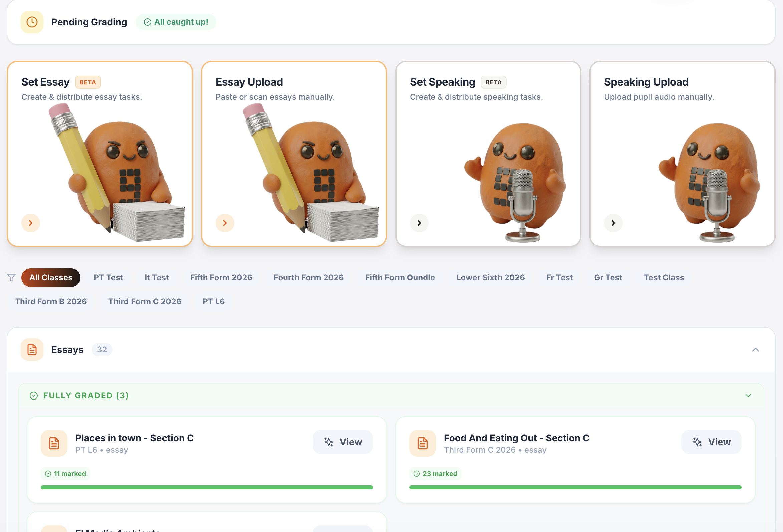Click the 11 marked badge
Viewport: 783px width, 532px height.
[66, 474]
